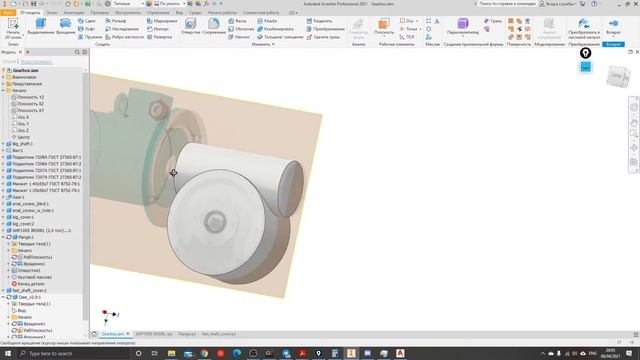Switch to the 3D-модель ribbon tab
640x360 pixels.
click(30, 13)
